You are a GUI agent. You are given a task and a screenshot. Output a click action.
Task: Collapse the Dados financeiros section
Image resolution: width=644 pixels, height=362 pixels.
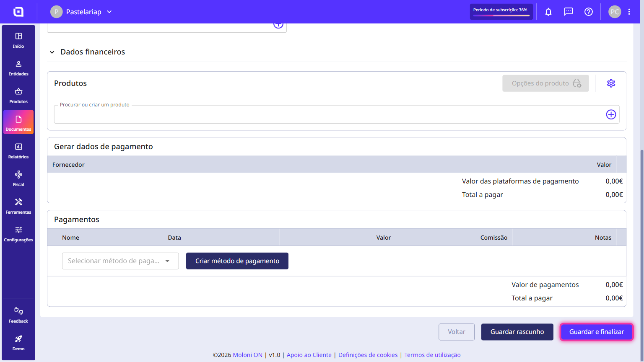pyautogui.click(x=52, y=52)
